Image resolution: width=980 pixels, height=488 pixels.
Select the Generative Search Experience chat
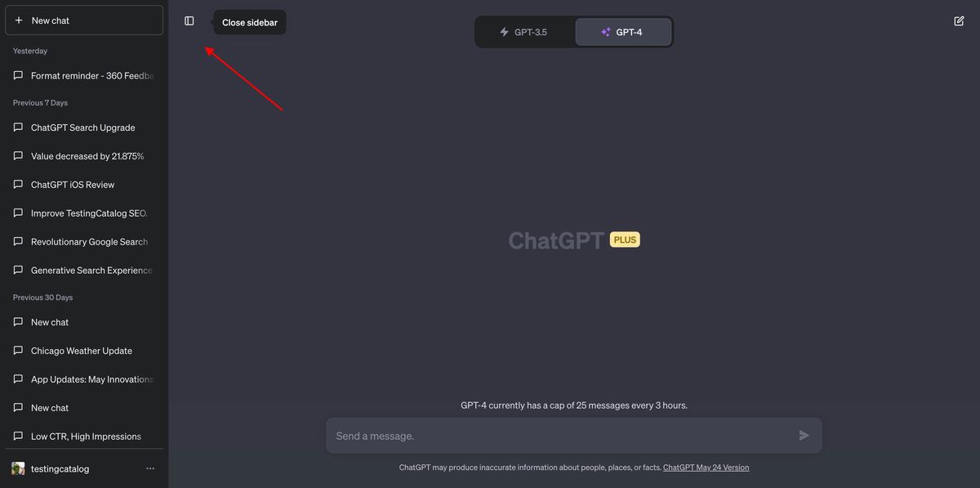(84, 271)
